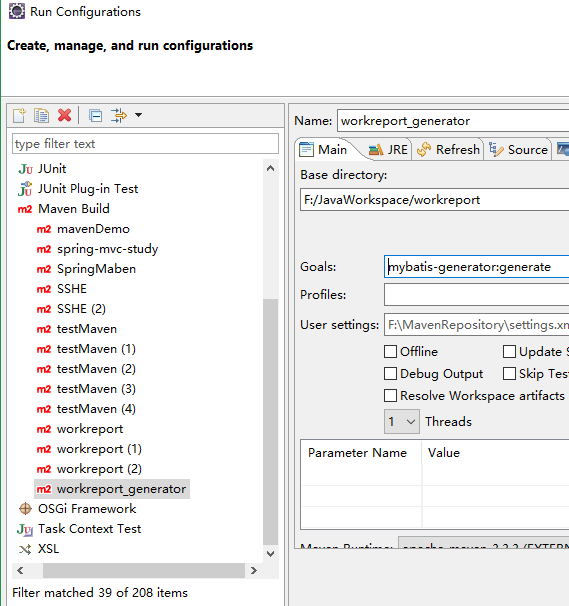The width and height of the screenshot is (569, 606).
Task: Click the type filter text field
Action: [x=145, y=144]
